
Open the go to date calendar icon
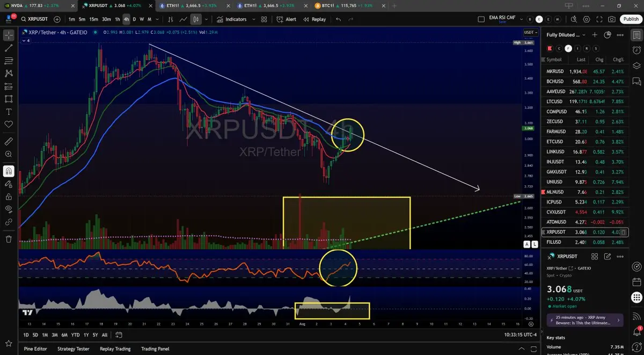coord(119,335)
